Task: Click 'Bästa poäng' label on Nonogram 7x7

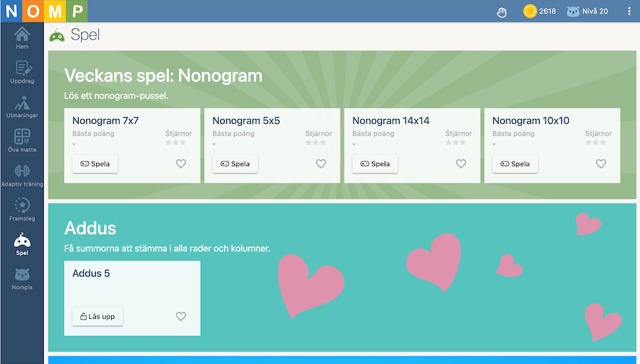Action: [93, 133]
